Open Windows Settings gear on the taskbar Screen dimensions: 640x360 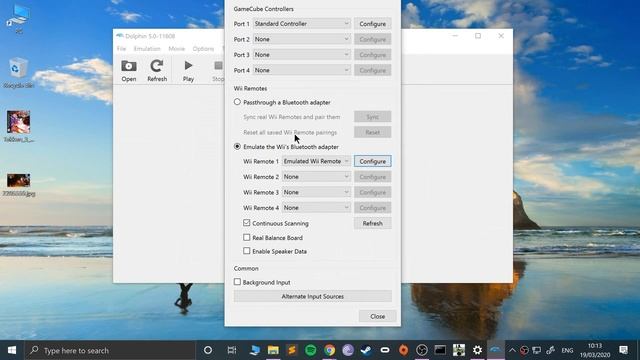point(477,350)
